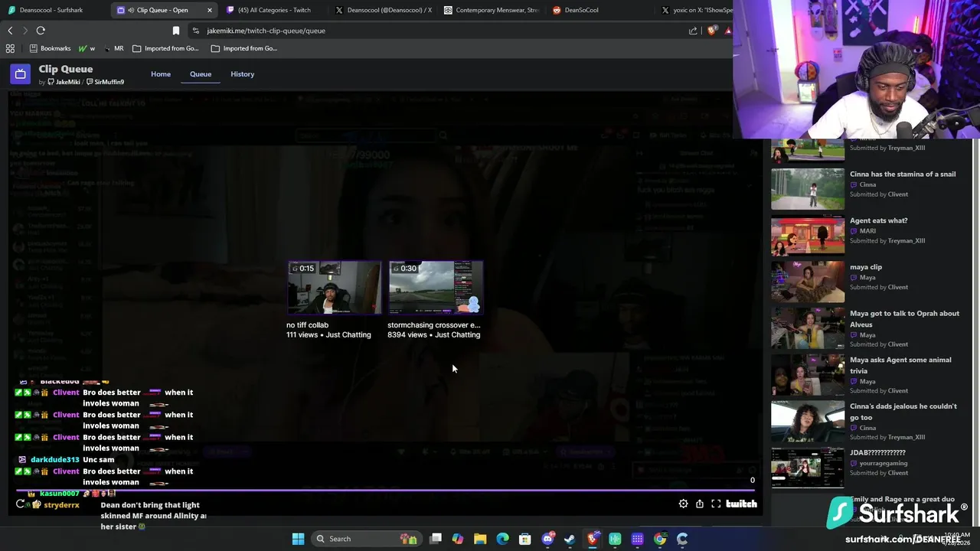
Task: Click the replay icon in the player
Action: tap(21, 504)
